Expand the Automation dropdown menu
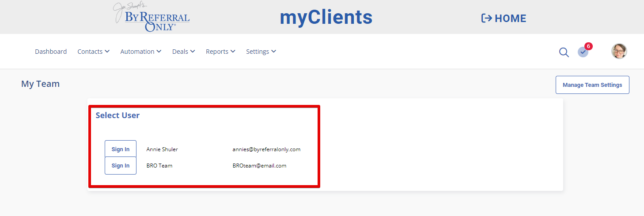644x216 pixels. tap(141, 52)
